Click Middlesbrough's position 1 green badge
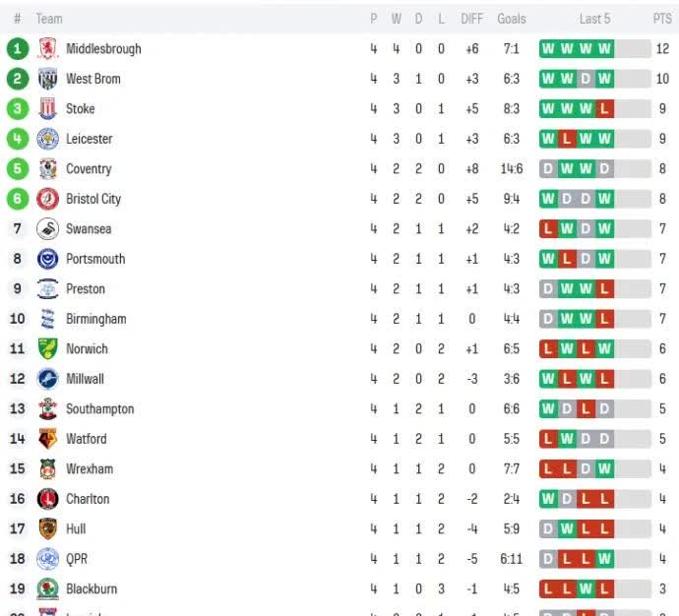 [x=18, y=49]
